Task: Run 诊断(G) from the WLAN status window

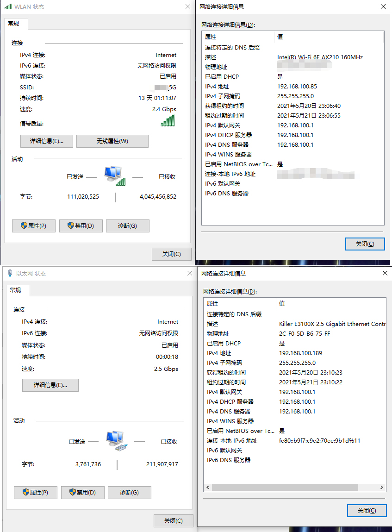Action: point(128,226)
